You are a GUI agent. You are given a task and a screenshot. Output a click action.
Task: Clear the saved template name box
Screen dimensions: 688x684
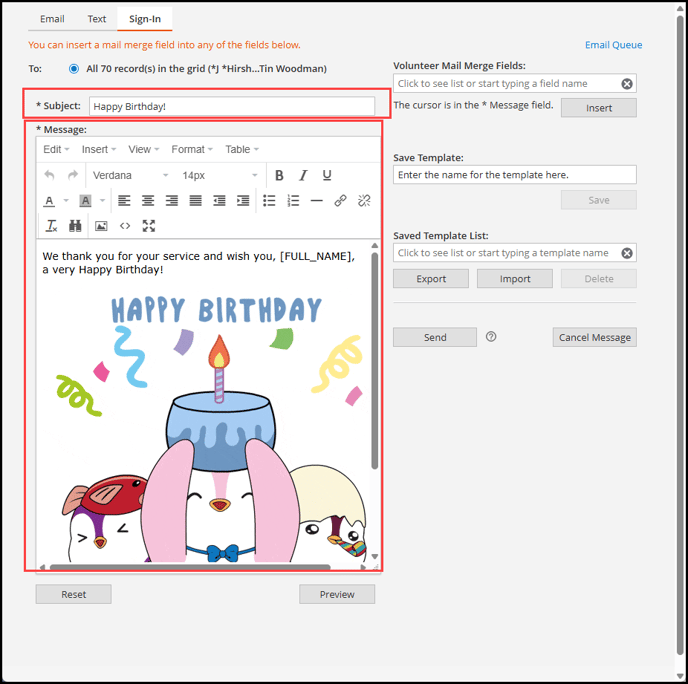coord(627,253)
